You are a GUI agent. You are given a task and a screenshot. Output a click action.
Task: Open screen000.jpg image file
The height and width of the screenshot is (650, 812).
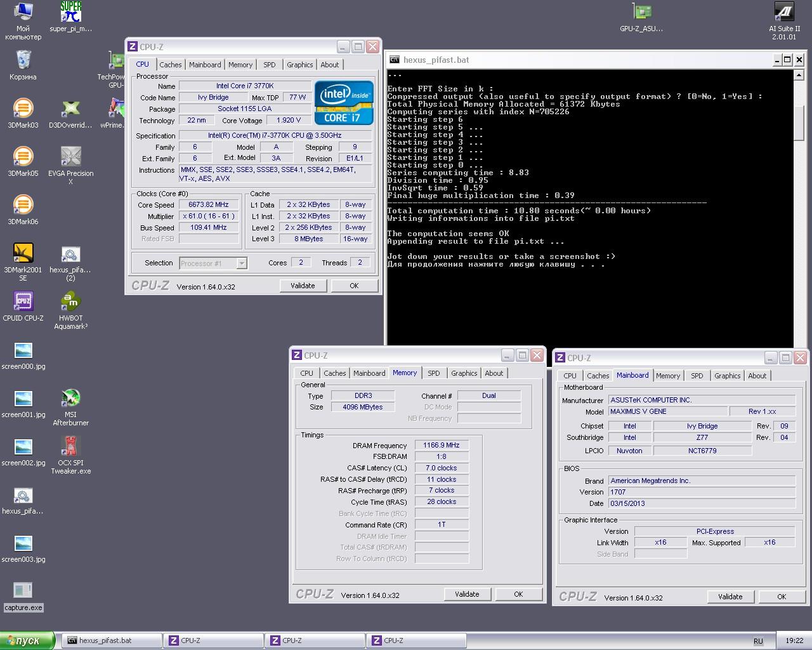(23, 354)
